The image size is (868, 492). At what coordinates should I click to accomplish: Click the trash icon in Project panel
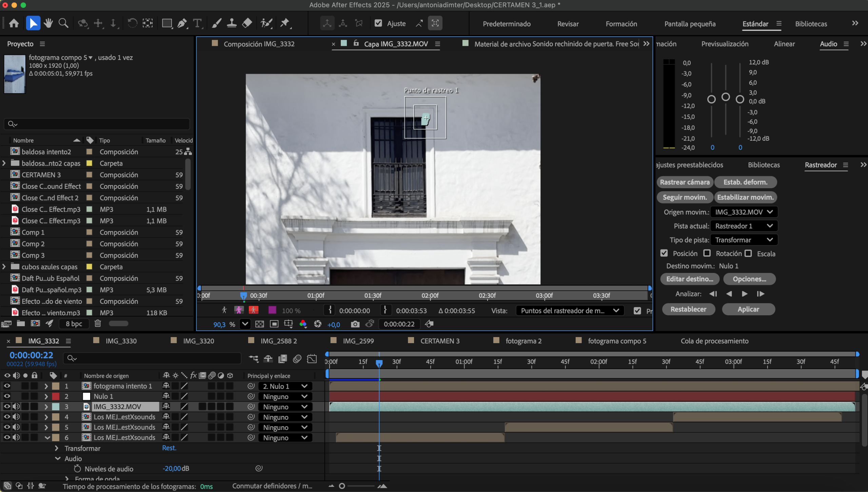(98, 323)
